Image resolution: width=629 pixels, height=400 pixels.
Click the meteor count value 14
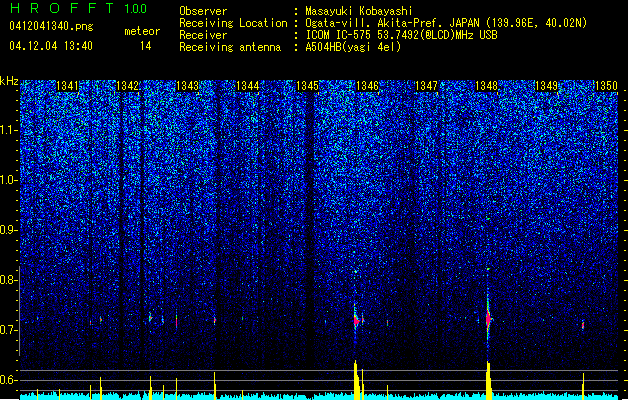(x=146, y=46)
